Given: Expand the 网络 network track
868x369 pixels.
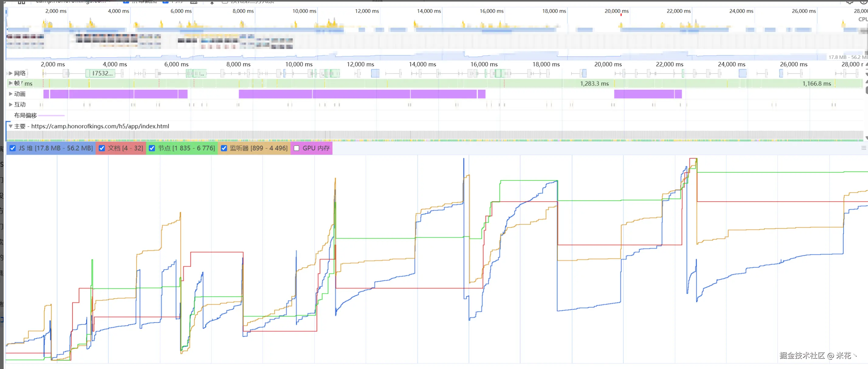Looking at the screenshot, I should (x=10, y=73).
